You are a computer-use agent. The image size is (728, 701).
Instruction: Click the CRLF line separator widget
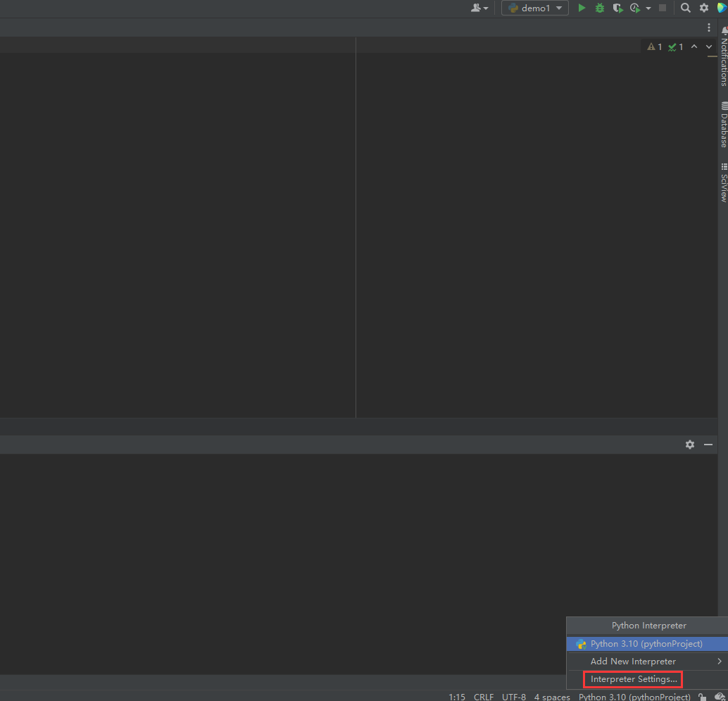tap(484, 697)
